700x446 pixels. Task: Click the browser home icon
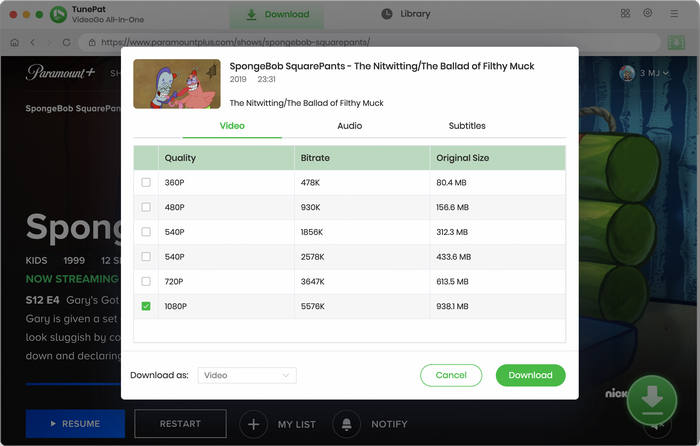14,43
